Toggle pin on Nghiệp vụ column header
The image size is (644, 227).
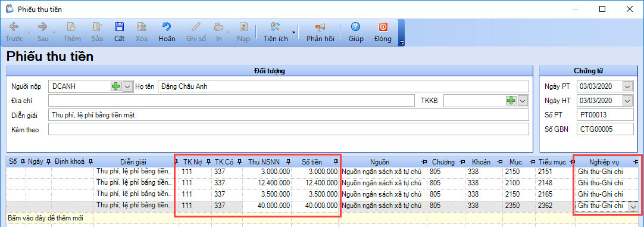(636, 161)
